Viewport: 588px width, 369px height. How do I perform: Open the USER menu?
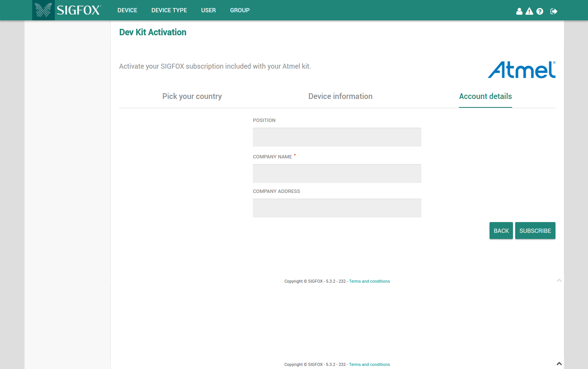click(x=208, y=10)
